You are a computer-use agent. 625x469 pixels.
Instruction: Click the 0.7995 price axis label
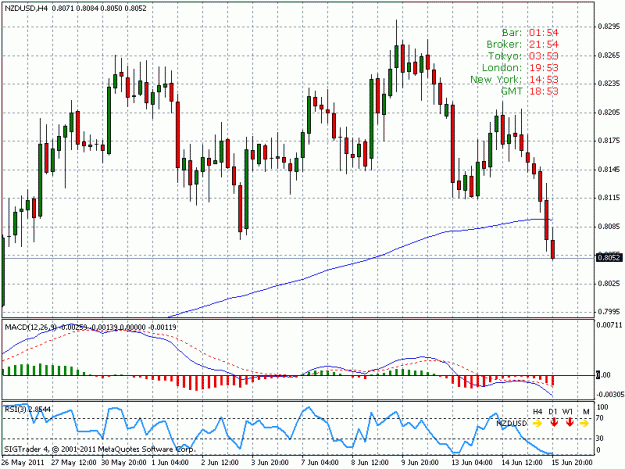[x=609, y=311]
